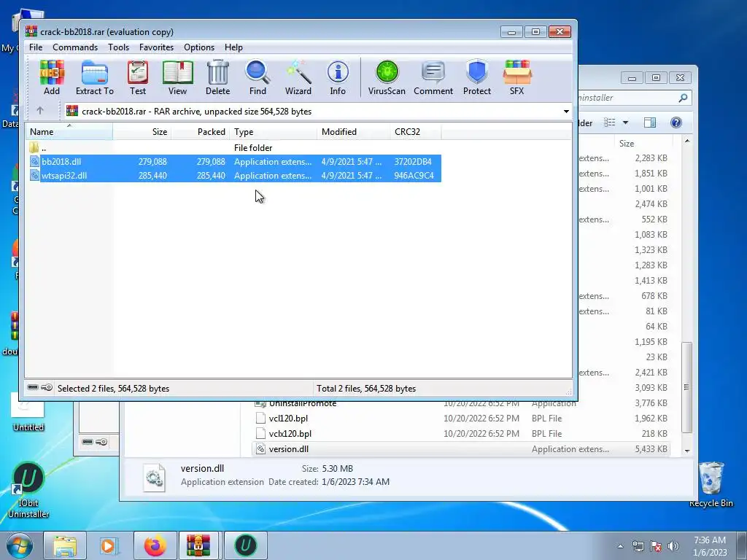Click CRC32 value 37202DB4
This screenshot has width=747, height=560.
pos(413,161)
